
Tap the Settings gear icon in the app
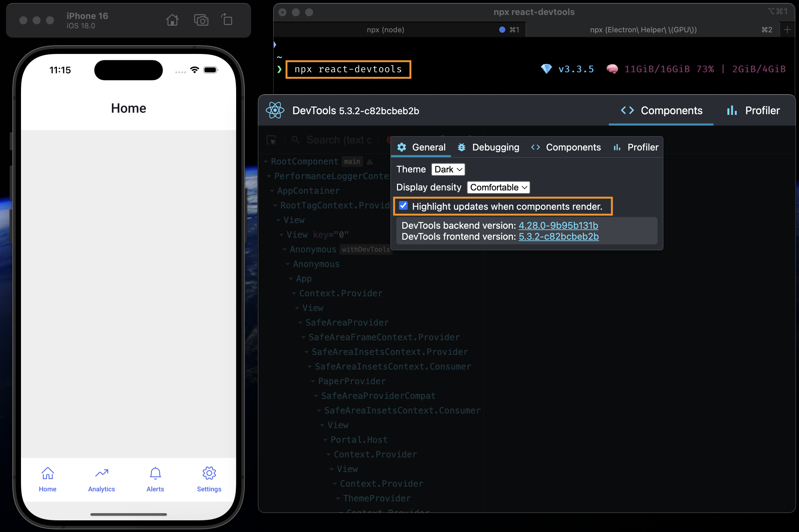point(209,473)
